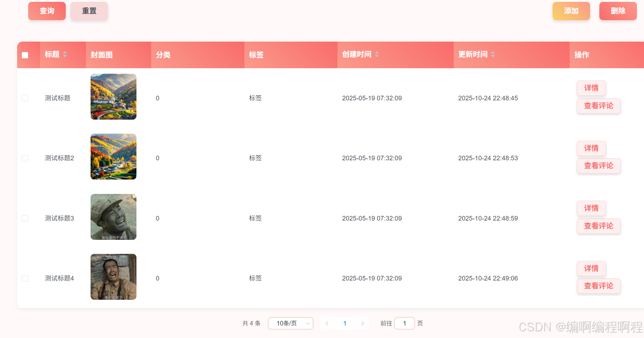Go to next page arrow in pagination
Screen dimensions: 644x338
tap(363, 323)
